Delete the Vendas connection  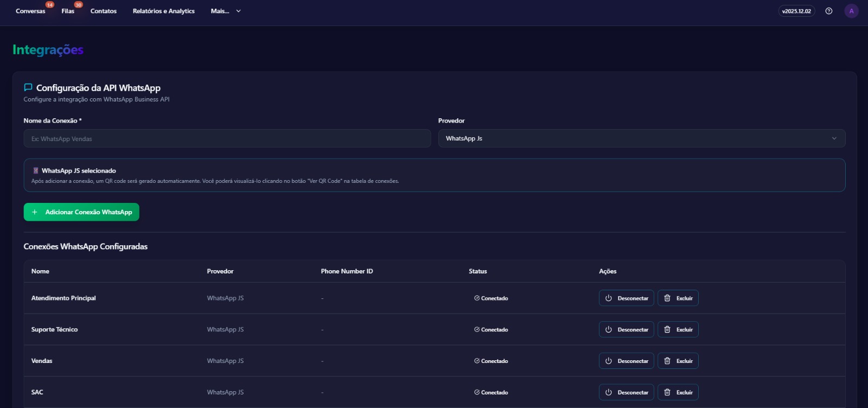[678, 361]
